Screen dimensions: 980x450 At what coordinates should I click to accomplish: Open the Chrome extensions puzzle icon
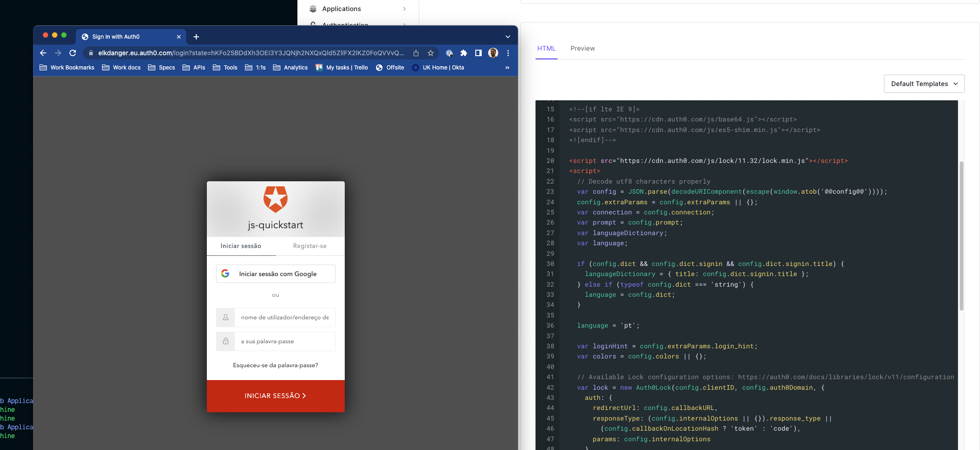coord(464,53)
